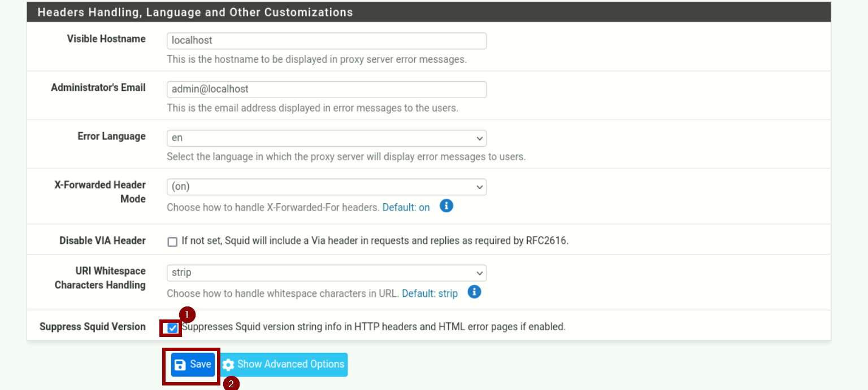Click into the Administrator's Email field
This screenshot has width=868, height=390.
coord(326,89)
